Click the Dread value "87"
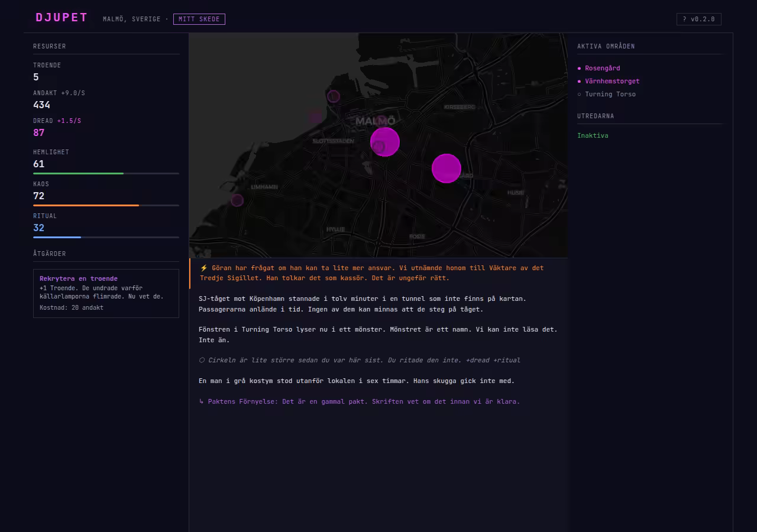Image resolution: width=757 pixels, height=532 pixels. [x=39, y=132]
